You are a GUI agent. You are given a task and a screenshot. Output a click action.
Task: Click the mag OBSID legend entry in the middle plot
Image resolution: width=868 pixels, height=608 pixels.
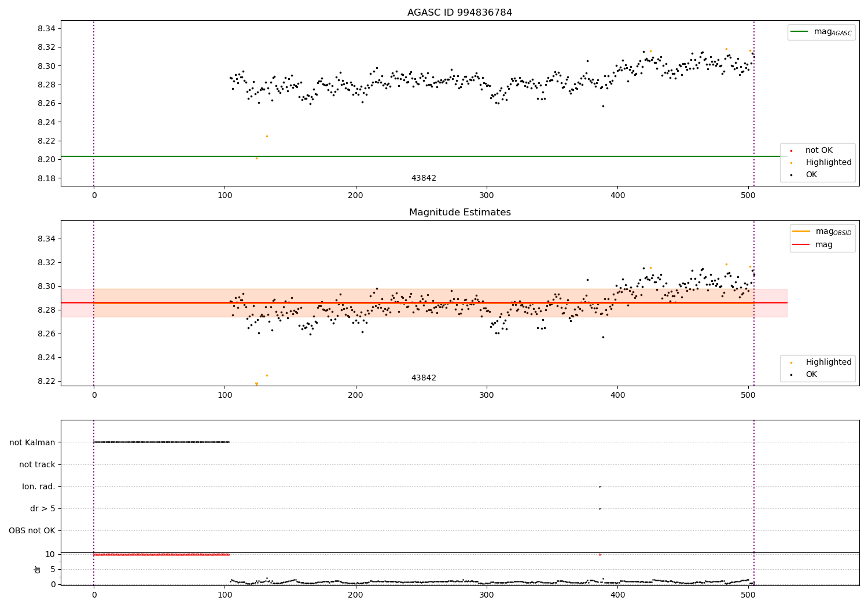point(822,232)
